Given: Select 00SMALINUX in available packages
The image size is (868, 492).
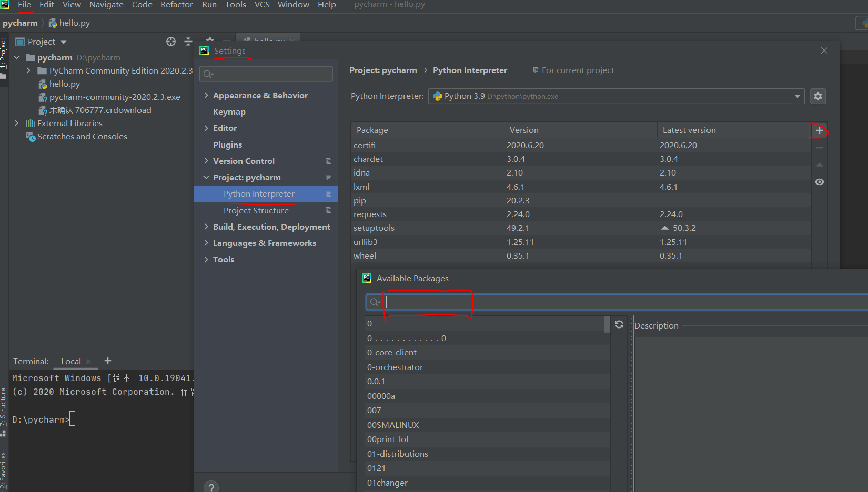Looking at the screenshot, I should click(487, 425).
